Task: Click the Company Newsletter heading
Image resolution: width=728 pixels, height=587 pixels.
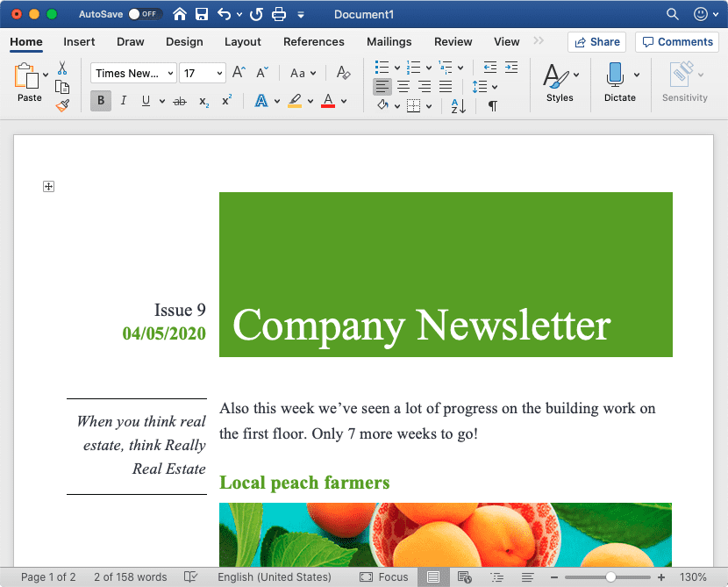Action: point(422,326)
